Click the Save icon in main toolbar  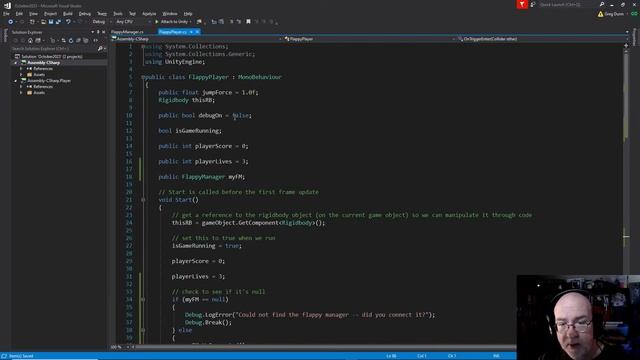tap(51, 22)
